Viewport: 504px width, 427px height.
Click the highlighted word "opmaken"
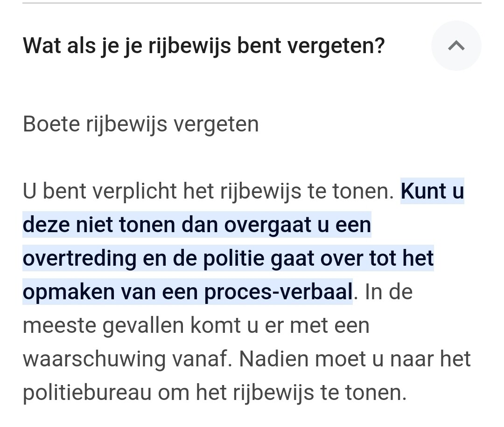(69, 292)
